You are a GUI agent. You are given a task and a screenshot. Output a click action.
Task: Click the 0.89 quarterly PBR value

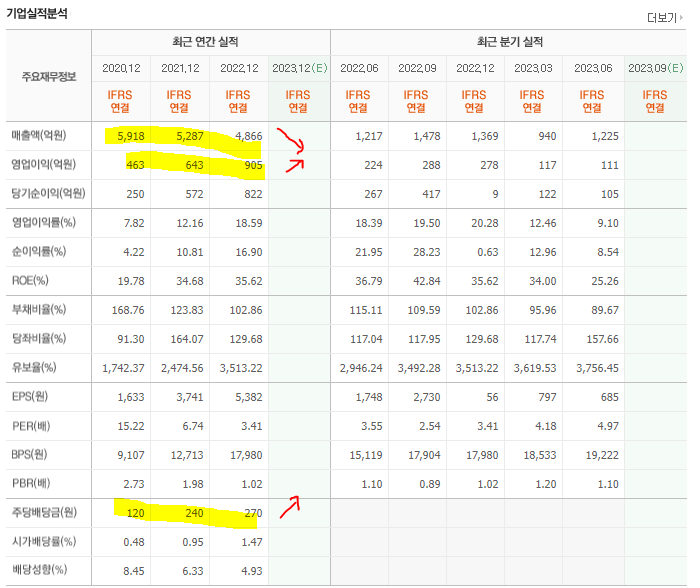(430, 484)
